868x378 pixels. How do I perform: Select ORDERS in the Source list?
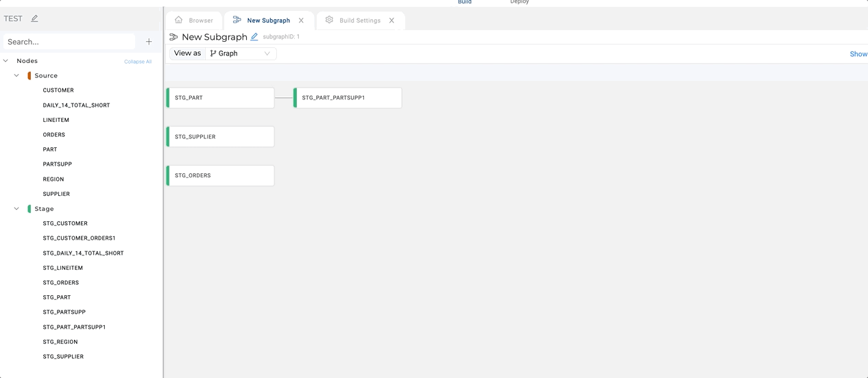pyautogui.click(x=54, y=135)
